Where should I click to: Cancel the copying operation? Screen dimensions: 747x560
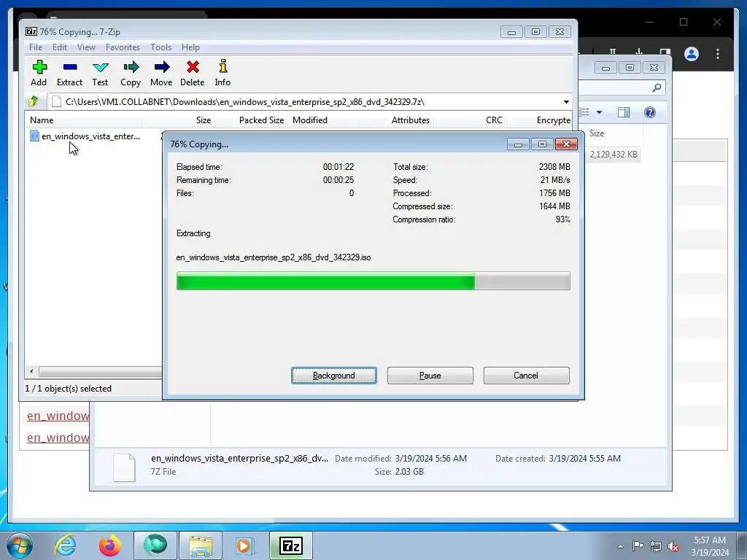(526, 376)
